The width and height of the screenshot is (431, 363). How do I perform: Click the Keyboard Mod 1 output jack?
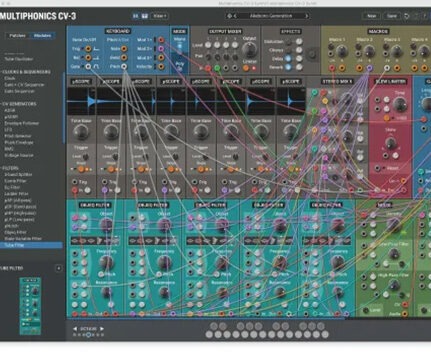click(161, 40)
